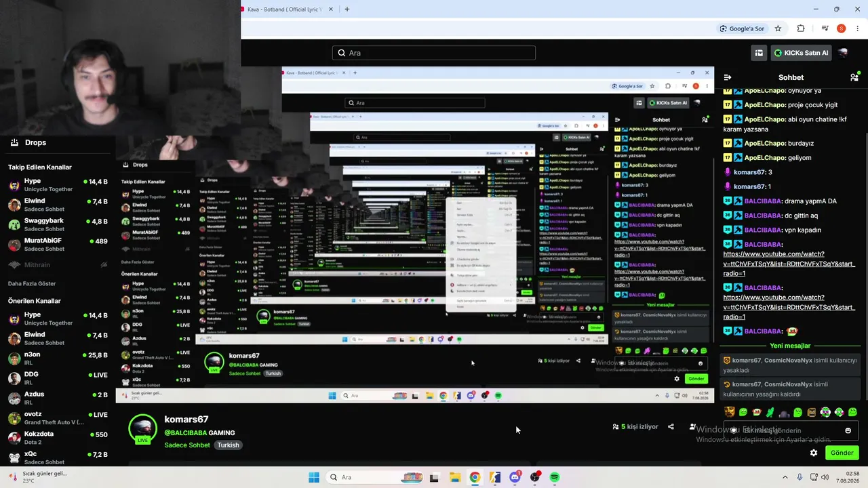Screen dimensions: 868x488
Task: Open chat settings gear icon
Action: tap(814, 453)
